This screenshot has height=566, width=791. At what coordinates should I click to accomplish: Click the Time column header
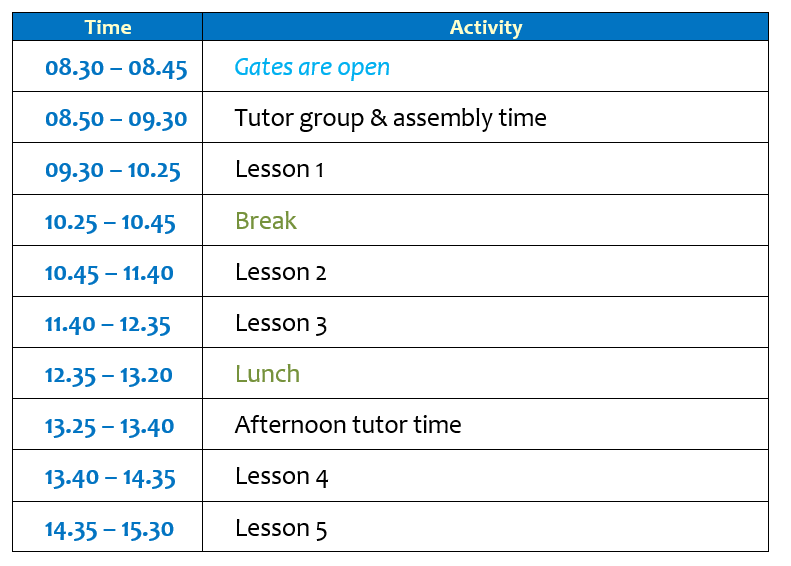coord(108,27)
